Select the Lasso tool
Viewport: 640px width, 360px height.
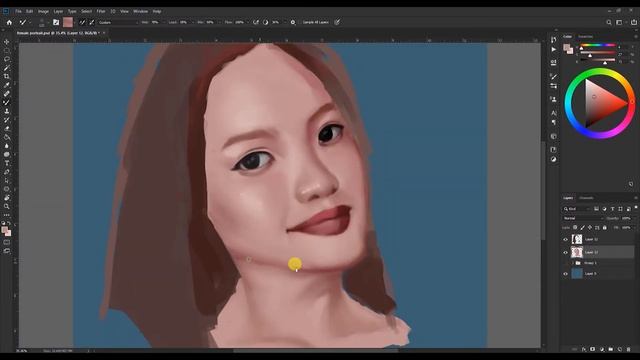click(7, 59)
